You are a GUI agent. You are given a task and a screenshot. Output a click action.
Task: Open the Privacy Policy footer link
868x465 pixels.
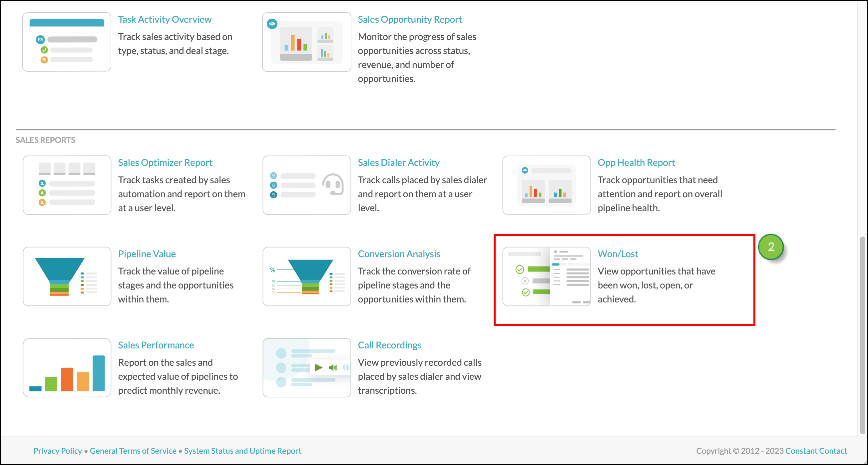click(x=58, y=451)
